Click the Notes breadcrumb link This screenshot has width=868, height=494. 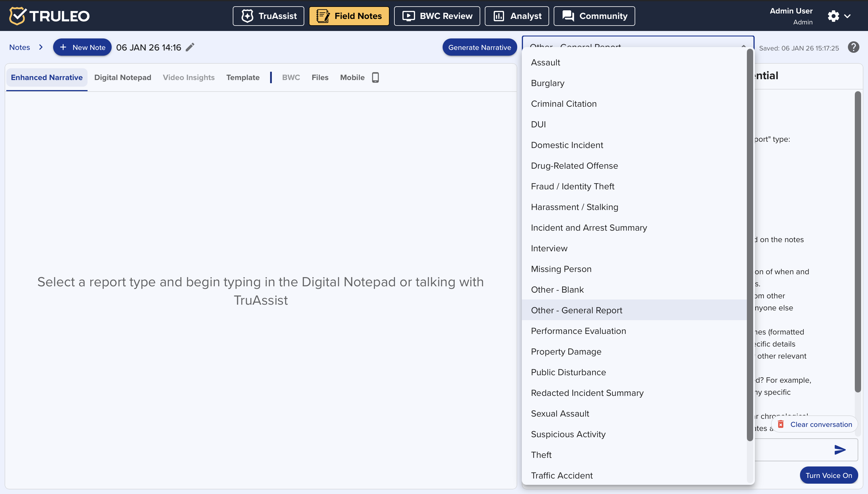(x=19, y=47)
